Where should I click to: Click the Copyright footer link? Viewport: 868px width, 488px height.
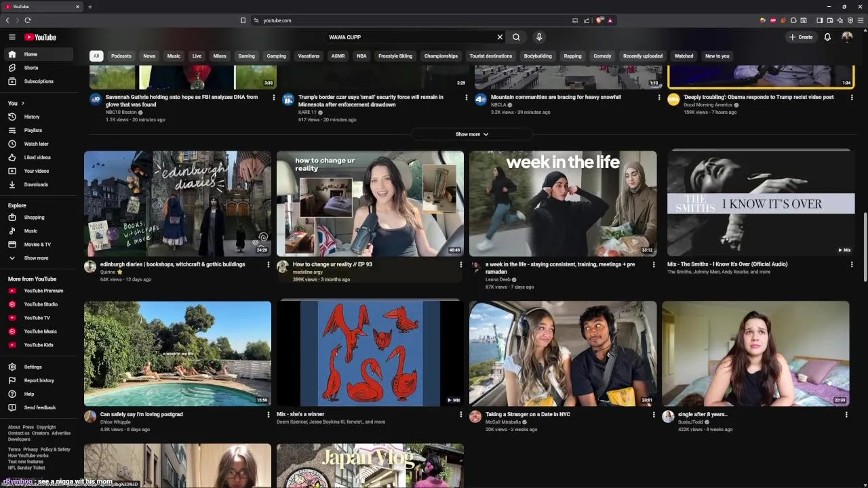pos(46,427)
